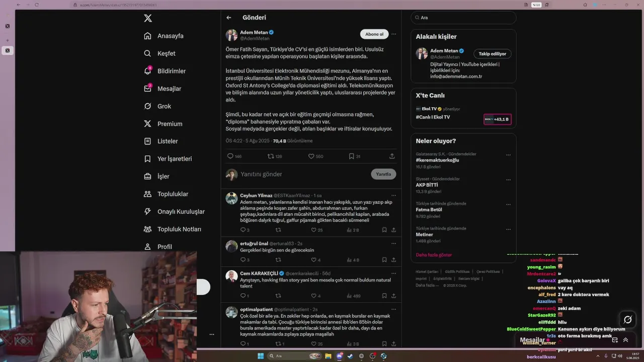Open options for AKP BİTTİ trend

point(508,179)
